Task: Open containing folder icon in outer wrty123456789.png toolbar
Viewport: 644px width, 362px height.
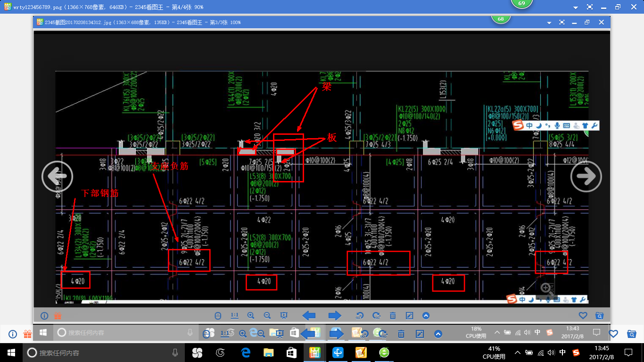Action: click(632, 334)
